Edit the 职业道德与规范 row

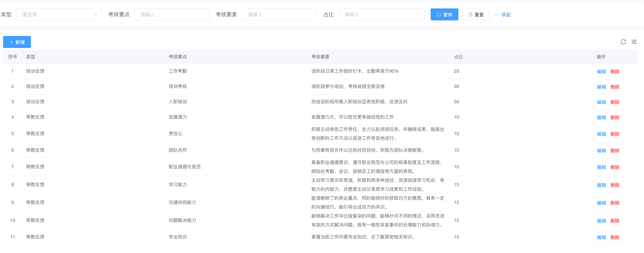tap(601, 167)
